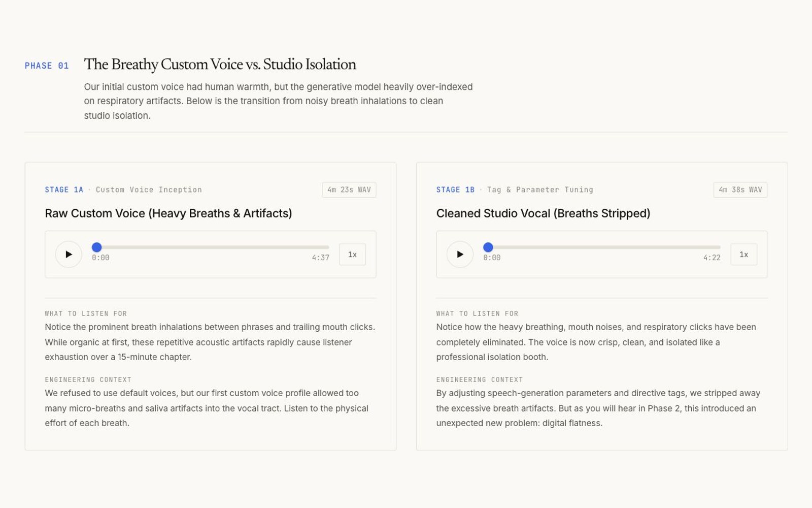The image size is (812, 508).
Task: Select the STAGE 1A label
Action: click(x=64, y=190)
